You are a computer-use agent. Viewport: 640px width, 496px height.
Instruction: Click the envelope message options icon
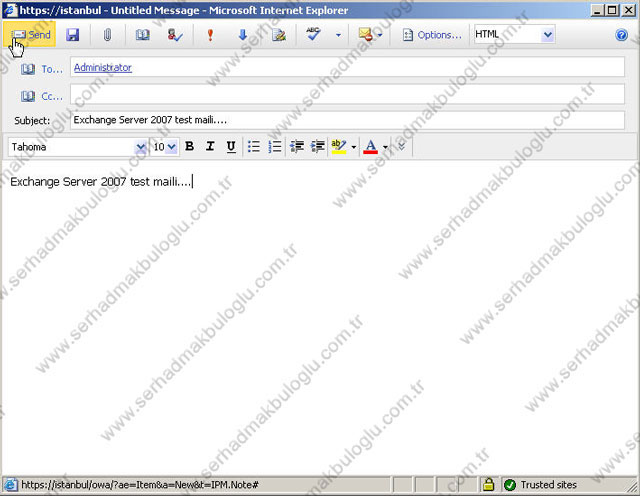tap(366, 34)
